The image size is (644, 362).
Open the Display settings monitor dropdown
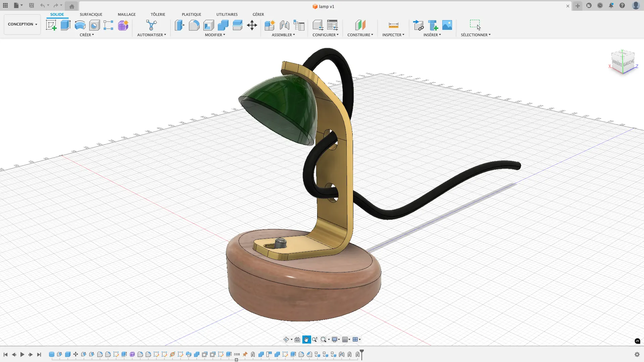(336, 340)
